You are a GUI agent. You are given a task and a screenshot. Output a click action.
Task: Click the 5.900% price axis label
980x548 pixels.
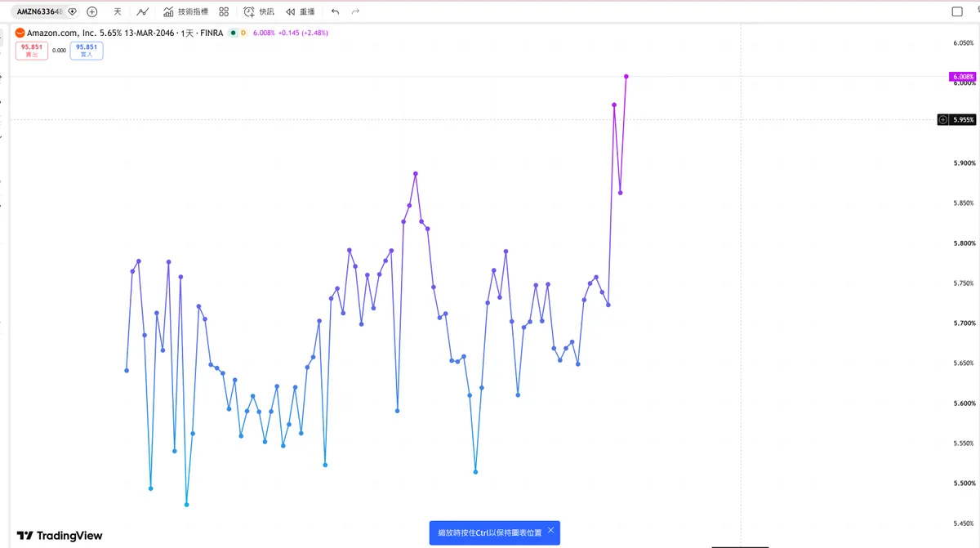point(964,163)
